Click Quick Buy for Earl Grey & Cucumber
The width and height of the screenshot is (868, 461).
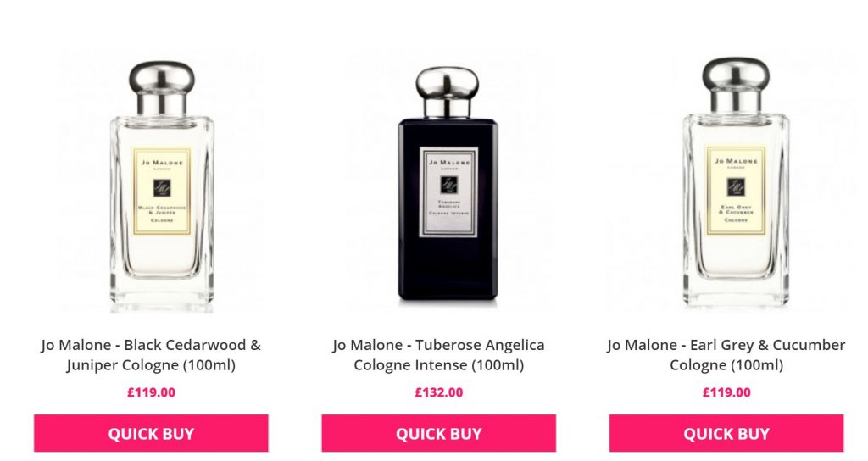(726, 433)
